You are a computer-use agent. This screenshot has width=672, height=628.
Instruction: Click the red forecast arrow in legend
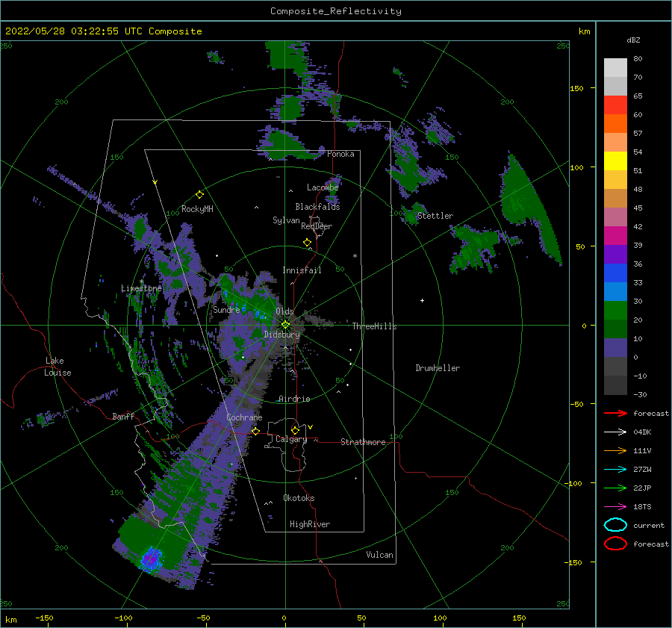(x=615, y=413)
